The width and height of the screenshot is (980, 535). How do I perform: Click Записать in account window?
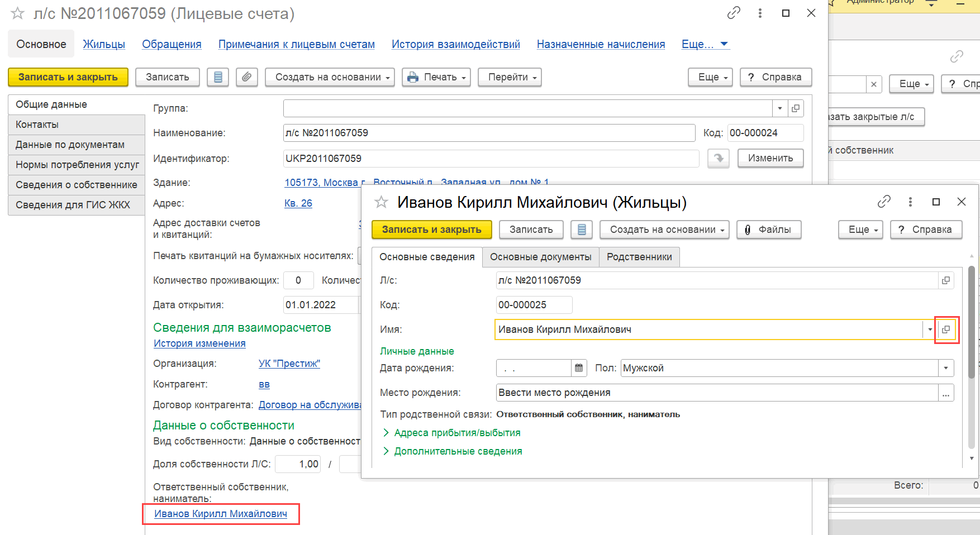point(168,77)
